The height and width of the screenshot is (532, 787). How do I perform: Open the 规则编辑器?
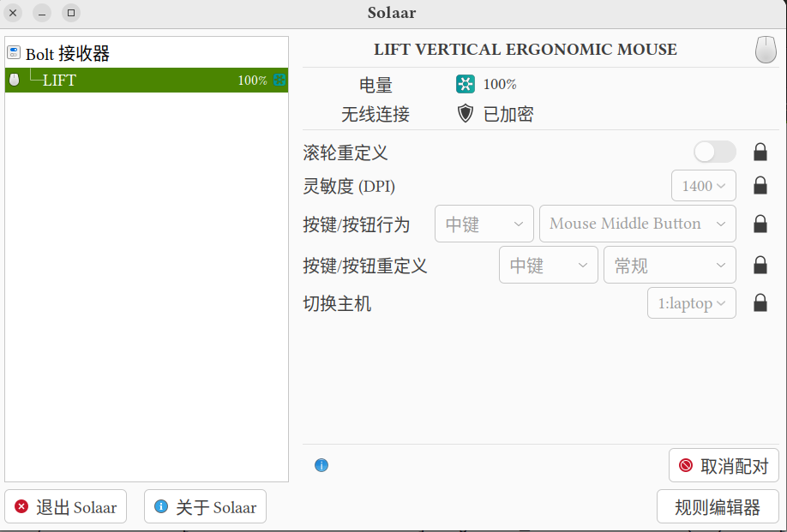[x=718, y=506]
